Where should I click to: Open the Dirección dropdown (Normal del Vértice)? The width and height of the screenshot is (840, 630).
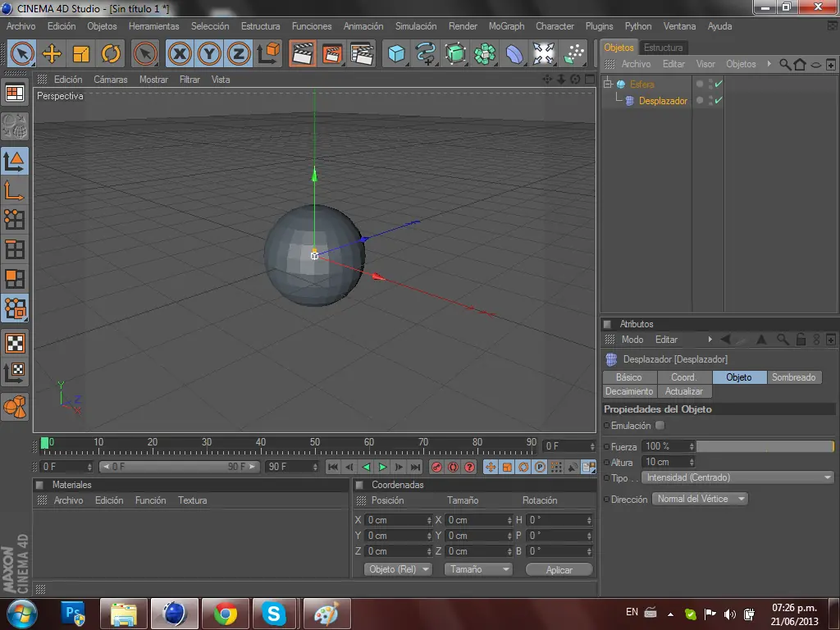(700, 499)
